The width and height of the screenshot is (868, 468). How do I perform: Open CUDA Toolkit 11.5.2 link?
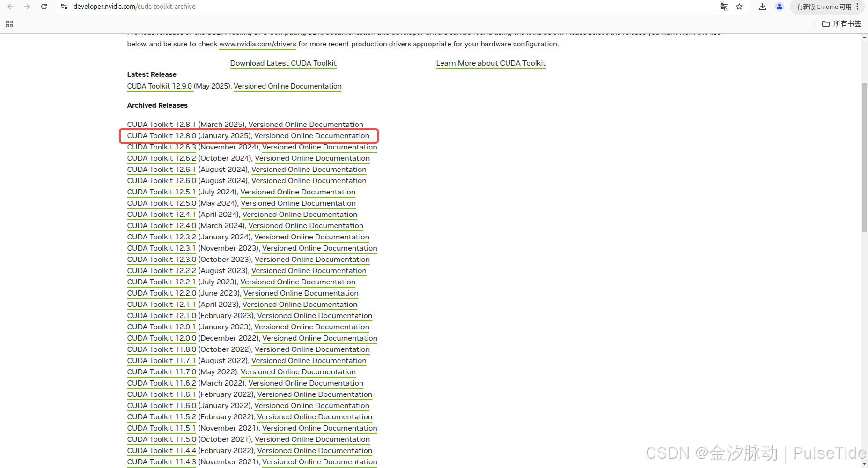point(162,417)
